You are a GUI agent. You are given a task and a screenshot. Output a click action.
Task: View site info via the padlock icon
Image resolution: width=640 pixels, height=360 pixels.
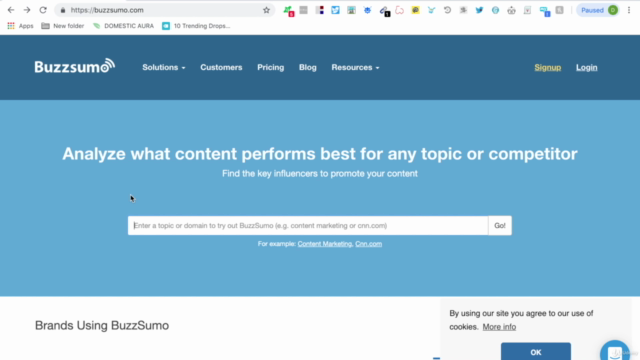62,10
